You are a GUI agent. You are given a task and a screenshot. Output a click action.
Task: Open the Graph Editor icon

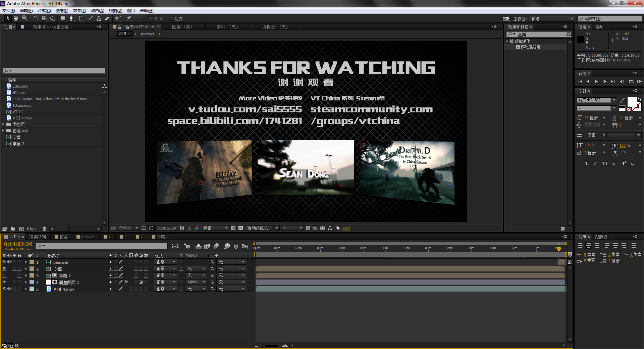[245, 246]
